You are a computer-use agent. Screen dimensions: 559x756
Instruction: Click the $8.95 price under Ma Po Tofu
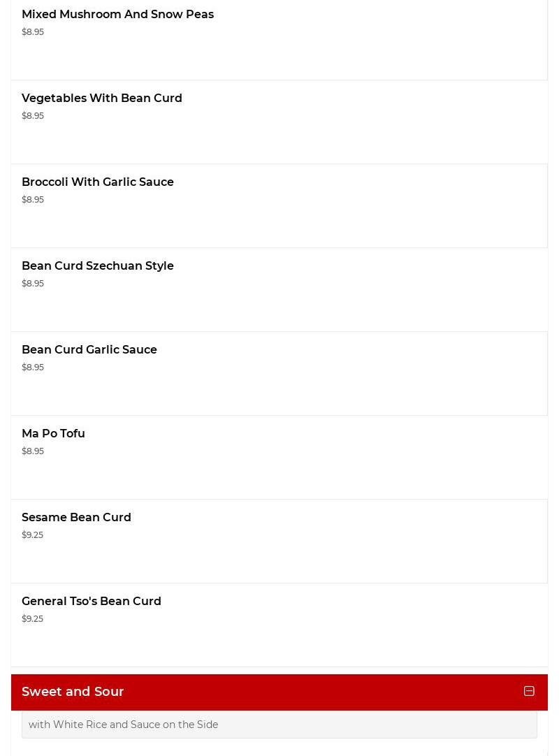33,451
